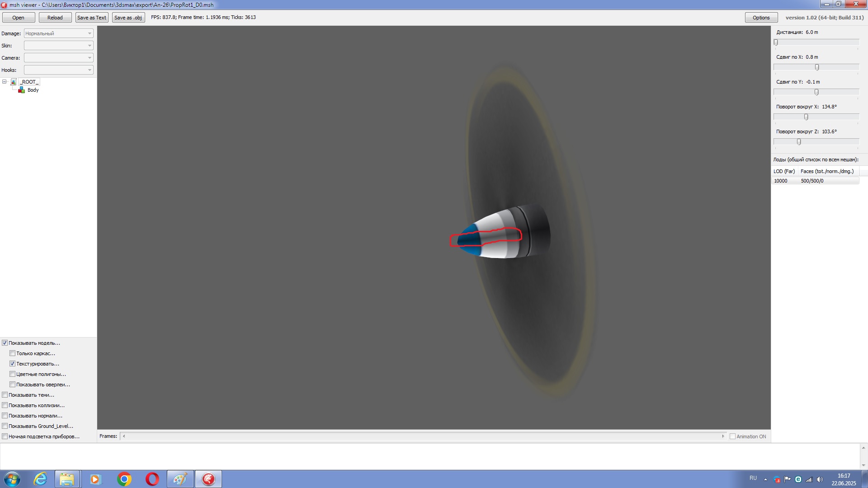This screenshot has height=488, width=868.
Task: Open the media player taskbar icon
Action: (95, 479)
